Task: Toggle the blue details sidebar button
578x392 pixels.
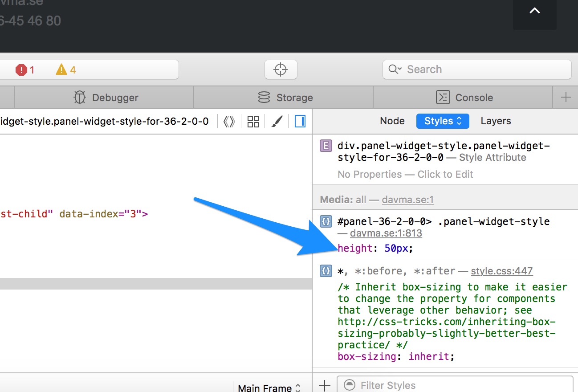Action: (300, 121)
